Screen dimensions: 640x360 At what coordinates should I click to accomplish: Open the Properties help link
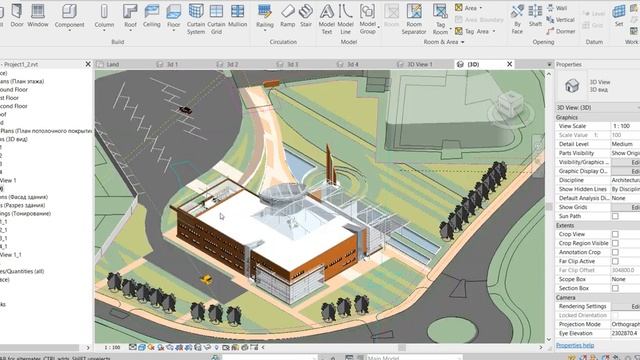pyautogui.click(x=575, y=345)
